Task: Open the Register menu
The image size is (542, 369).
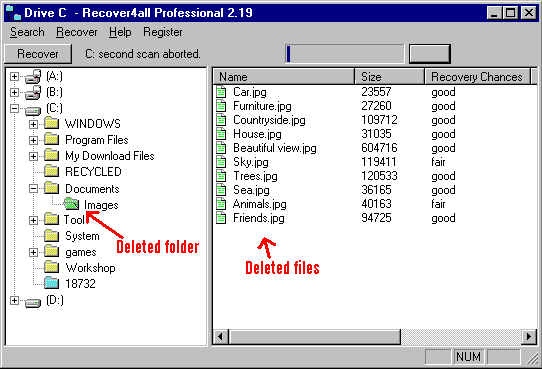Action: tap(162, 32)
